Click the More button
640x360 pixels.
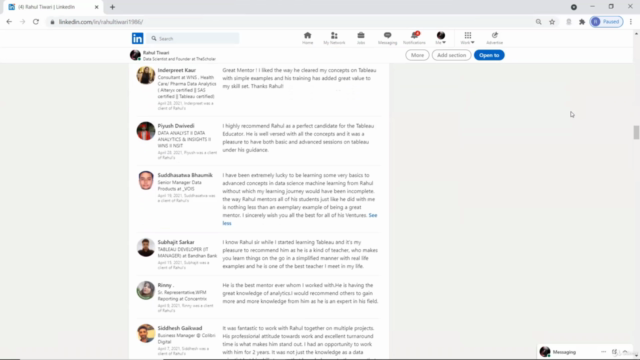(417, 55)
